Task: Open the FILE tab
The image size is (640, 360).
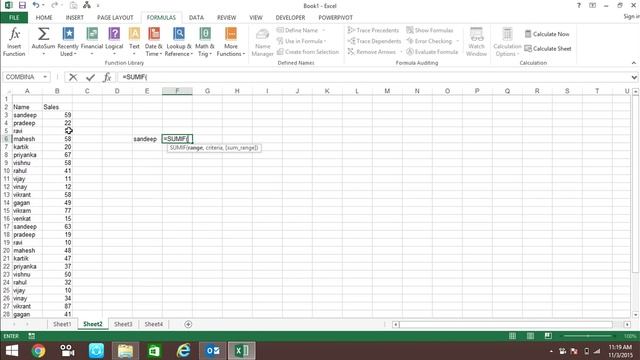Action: pos(14,18)
